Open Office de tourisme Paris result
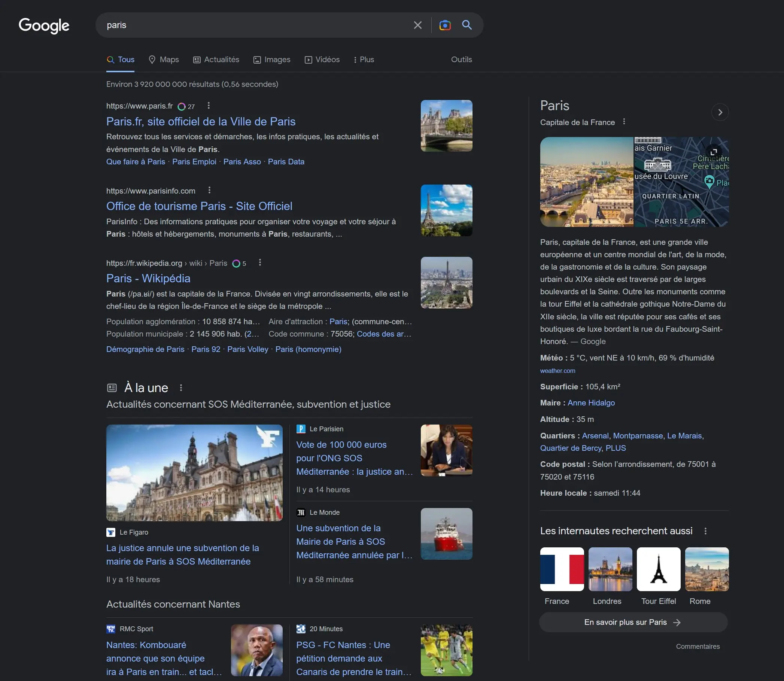The width and height of the screenshot is (784, 681). click(x=199, y=206)
